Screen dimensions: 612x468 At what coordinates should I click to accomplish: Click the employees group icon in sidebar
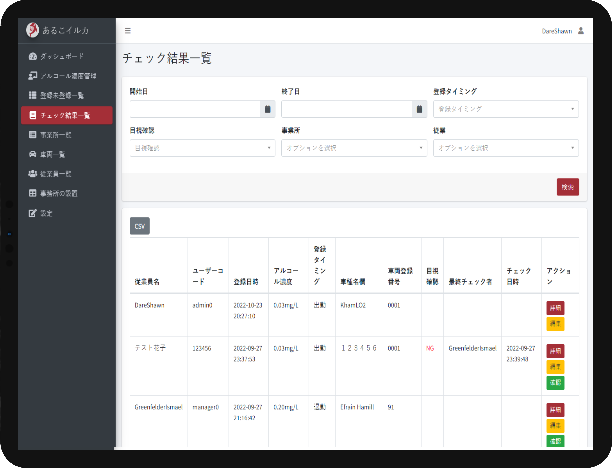(x=32, y=173)
